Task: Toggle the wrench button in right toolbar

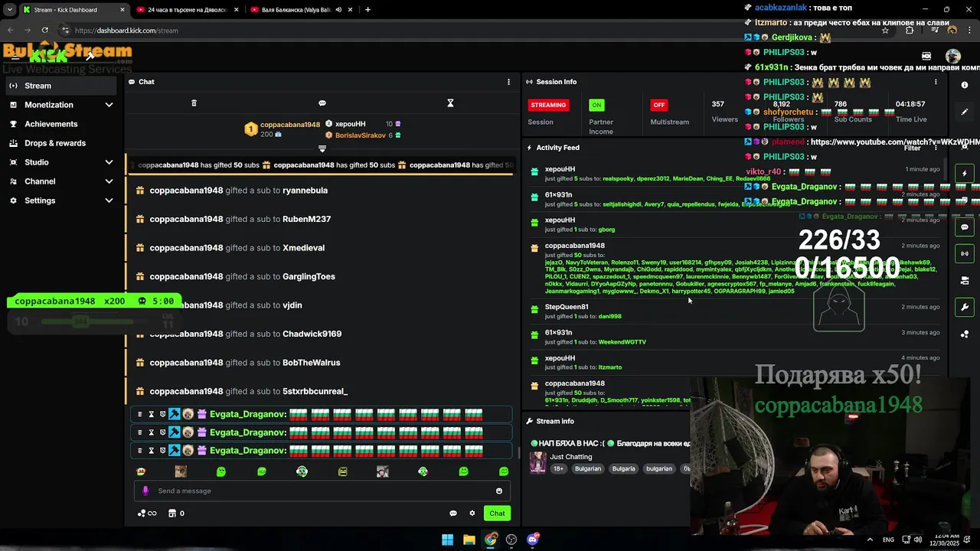Action: [965, 308]
